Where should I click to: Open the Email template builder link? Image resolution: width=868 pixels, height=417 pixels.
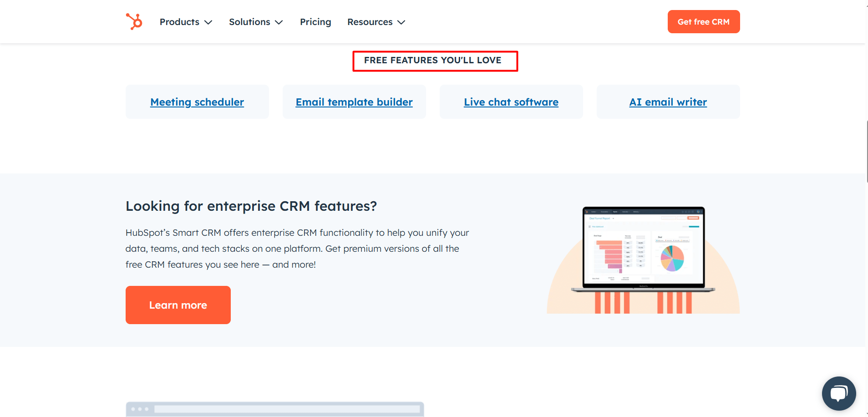[x=354, y=102]
